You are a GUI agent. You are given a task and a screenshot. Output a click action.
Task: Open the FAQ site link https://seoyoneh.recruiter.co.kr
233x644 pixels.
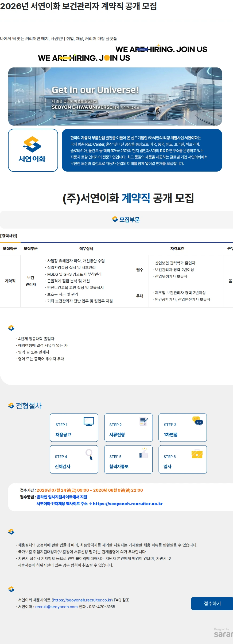(x=82, y=600)
